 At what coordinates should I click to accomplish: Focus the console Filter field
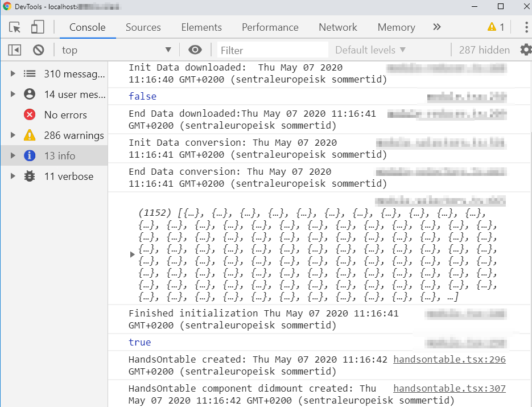coord(273,50)
